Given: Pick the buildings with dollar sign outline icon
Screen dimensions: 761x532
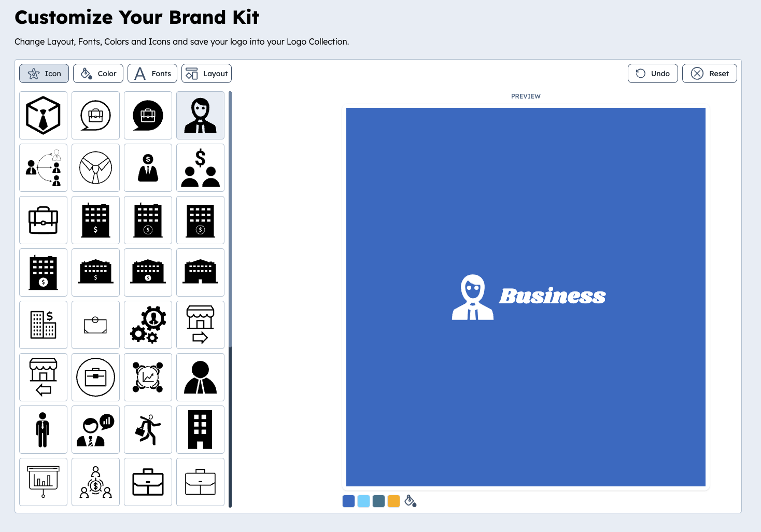Looking at the screenshot, I should (x=43, y=325).
